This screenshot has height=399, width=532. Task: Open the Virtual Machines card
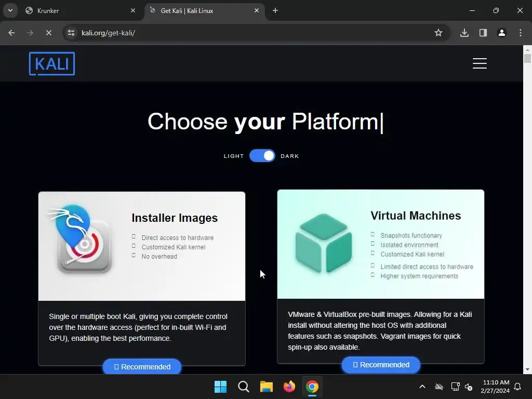381,276
